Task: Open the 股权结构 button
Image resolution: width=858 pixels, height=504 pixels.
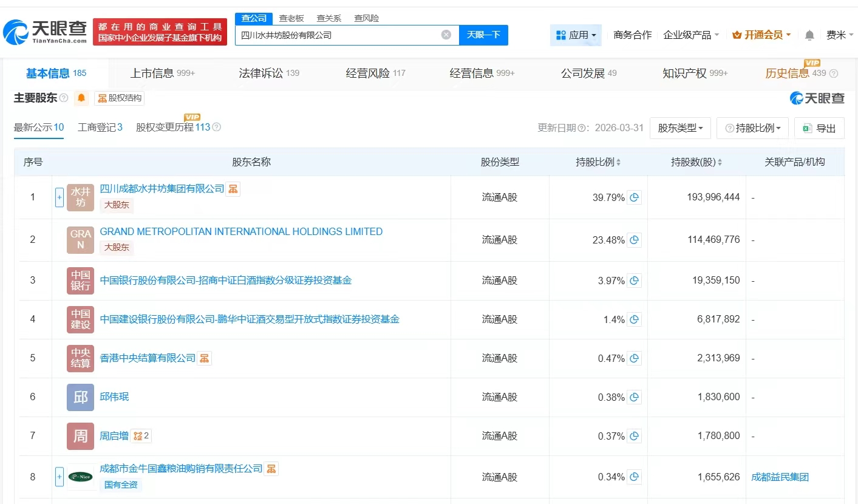Action: (119, 98)
